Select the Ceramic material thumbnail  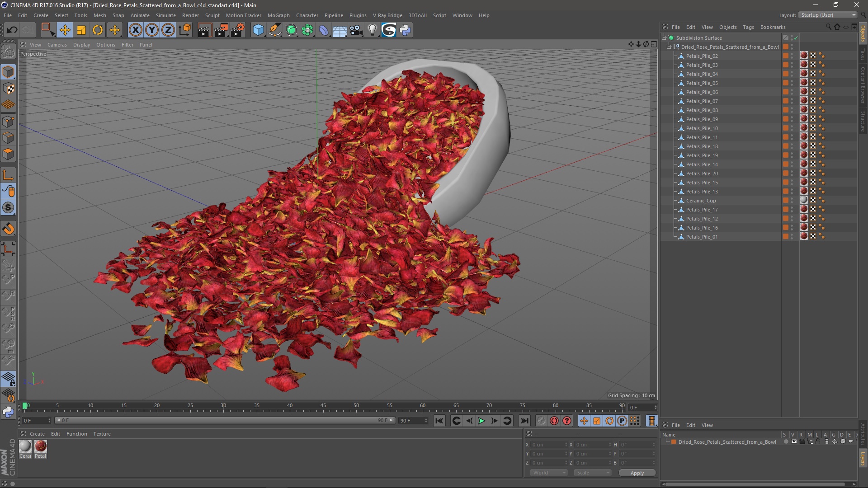[25, 446]
